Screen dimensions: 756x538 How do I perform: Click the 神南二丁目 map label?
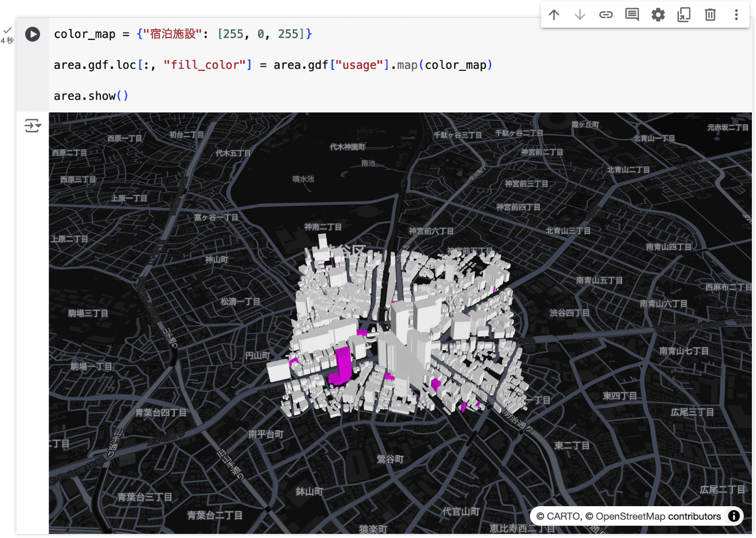tap(323, 227)
